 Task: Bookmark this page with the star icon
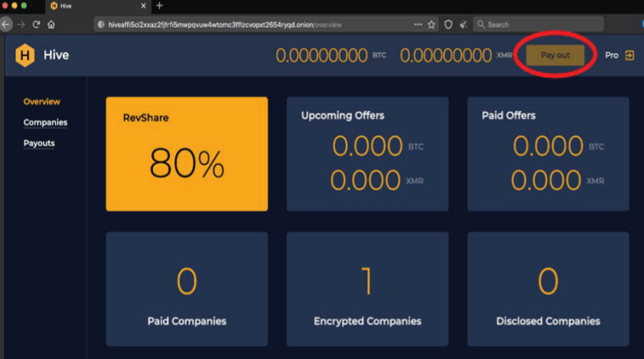(x=431, y=24)
